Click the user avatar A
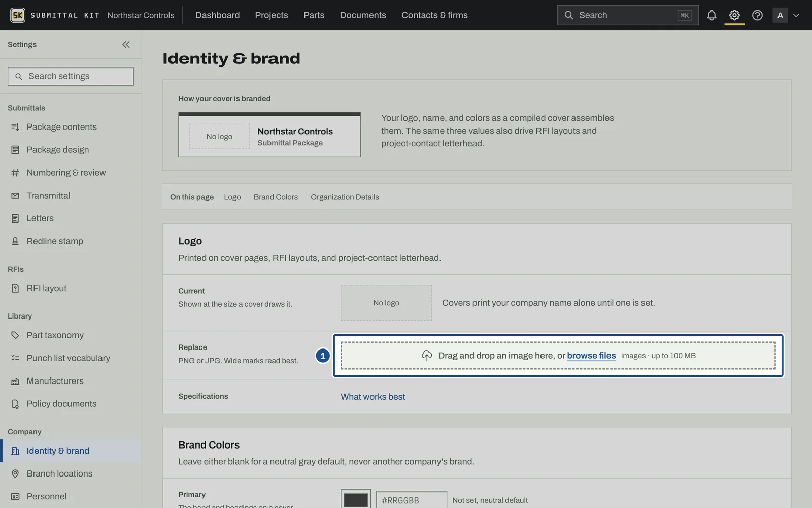812x508 pixels. pos(780,15)
